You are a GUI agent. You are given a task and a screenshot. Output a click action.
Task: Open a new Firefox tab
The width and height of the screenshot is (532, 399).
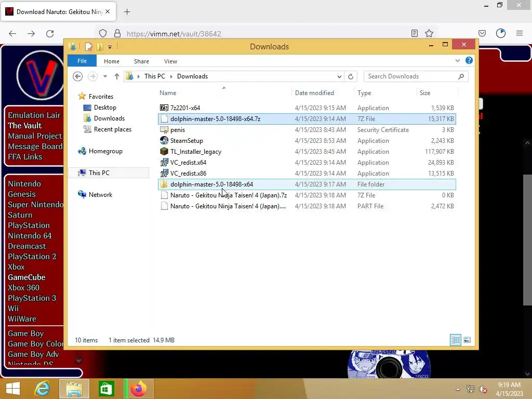(127, 12)
